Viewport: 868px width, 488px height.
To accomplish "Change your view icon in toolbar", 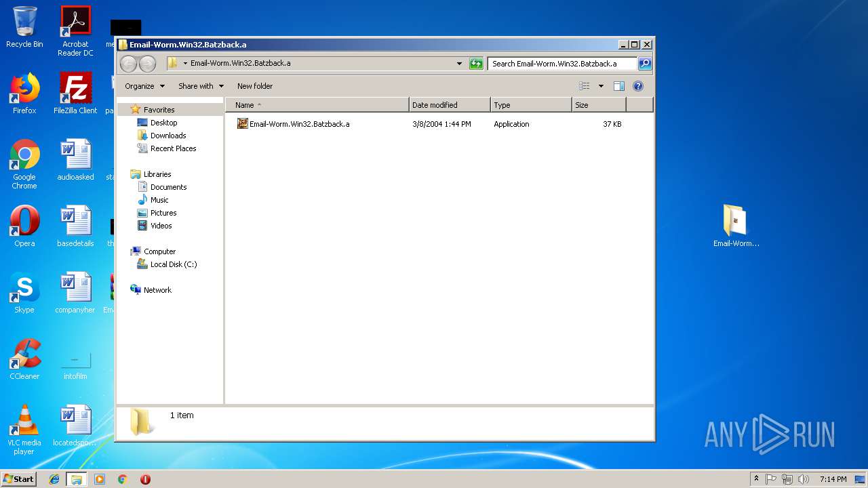I will click(585, 86).
